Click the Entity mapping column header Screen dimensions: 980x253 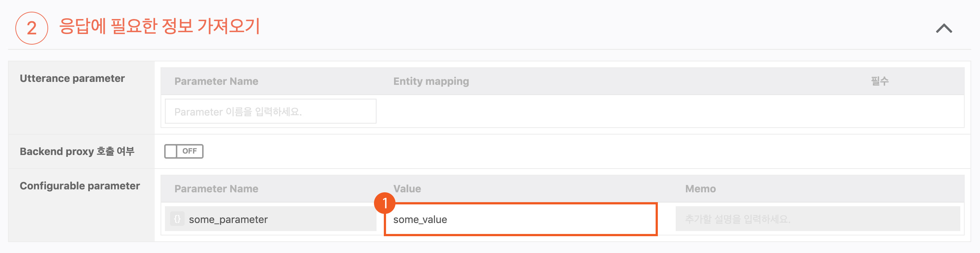point(431,81)
